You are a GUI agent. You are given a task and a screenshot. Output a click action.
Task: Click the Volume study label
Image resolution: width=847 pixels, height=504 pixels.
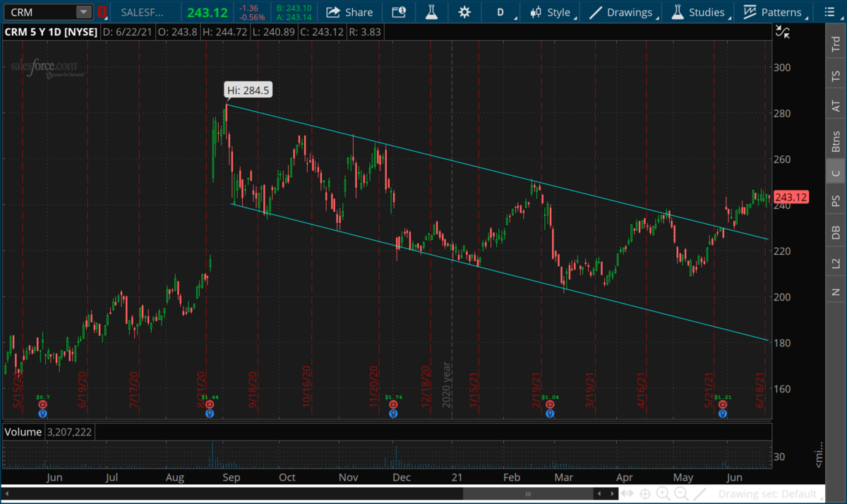tap(23, 432)
